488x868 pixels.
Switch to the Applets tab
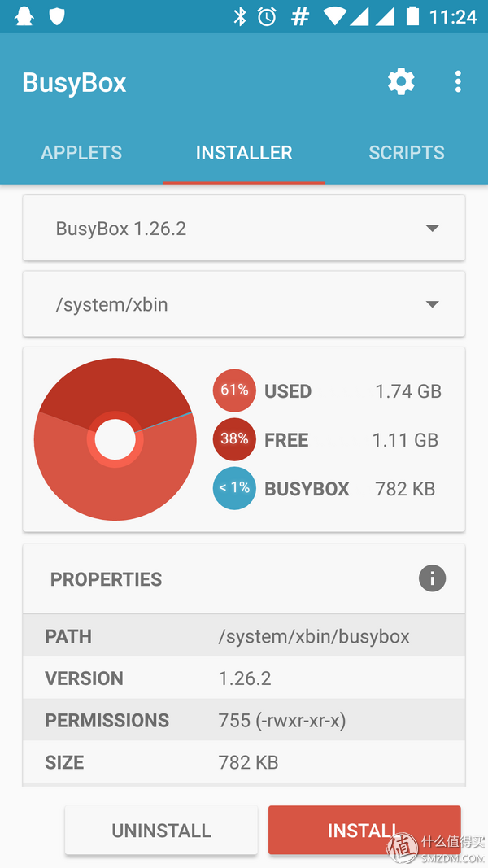tap(81, 153)
